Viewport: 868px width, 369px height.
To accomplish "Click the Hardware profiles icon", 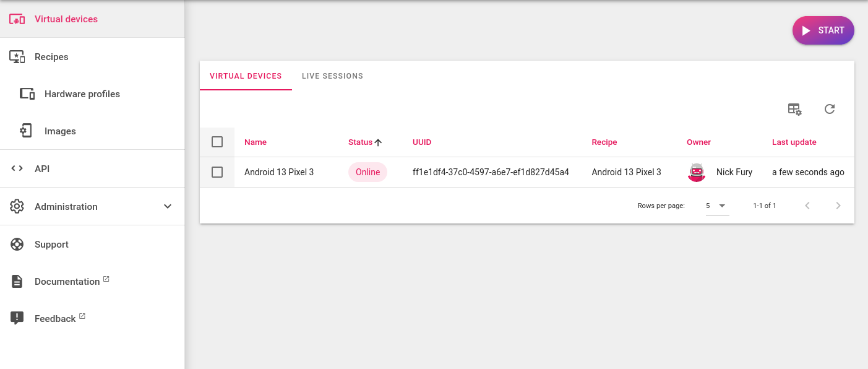I will coord(27,93).
